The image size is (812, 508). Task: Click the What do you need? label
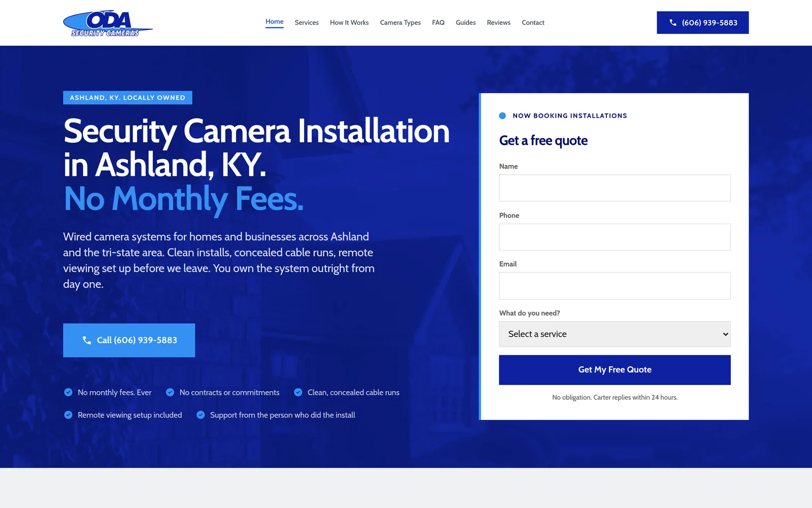[529, 313]
